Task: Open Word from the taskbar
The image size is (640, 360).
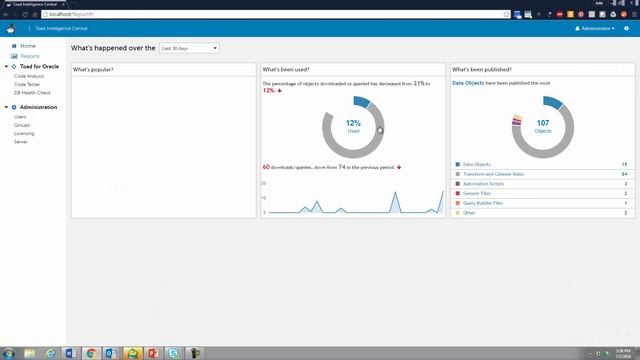Action: point(71,353)
